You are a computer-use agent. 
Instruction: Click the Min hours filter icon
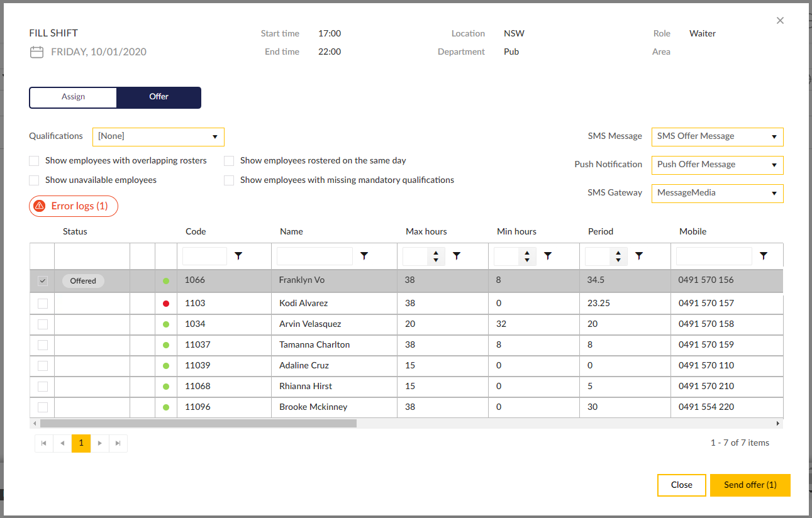[548, 256]
